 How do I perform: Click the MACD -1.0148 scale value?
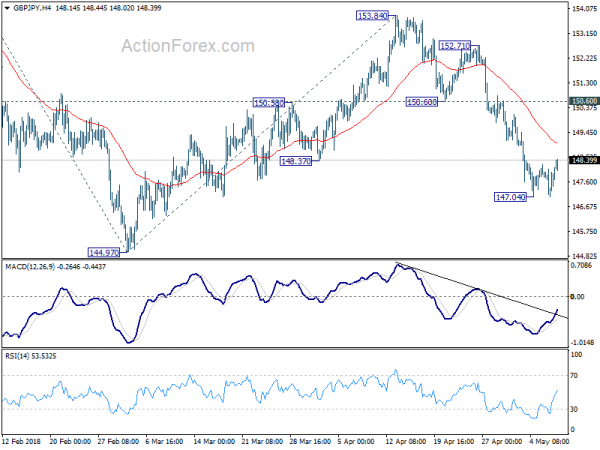point(582,342)
